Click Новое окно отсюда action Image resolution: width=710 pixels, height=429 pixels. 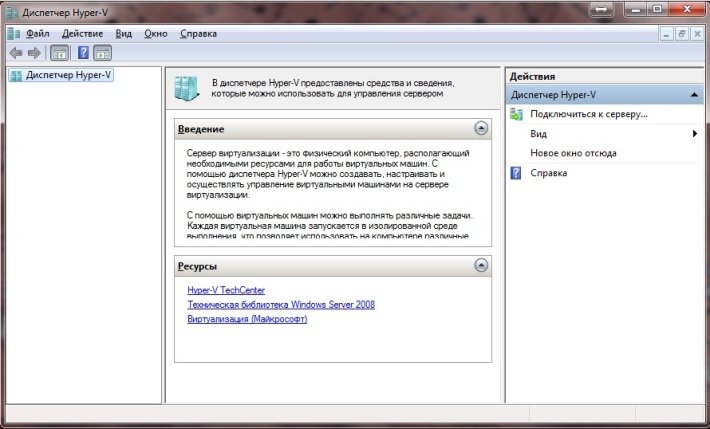(x=573, y=153)
